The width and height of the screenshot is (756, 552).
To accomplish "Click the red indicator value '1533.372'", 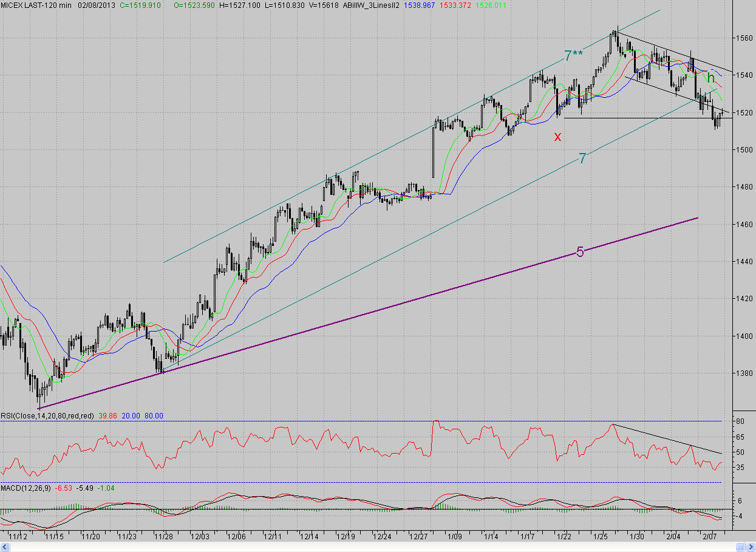I will tap(455, 5).
